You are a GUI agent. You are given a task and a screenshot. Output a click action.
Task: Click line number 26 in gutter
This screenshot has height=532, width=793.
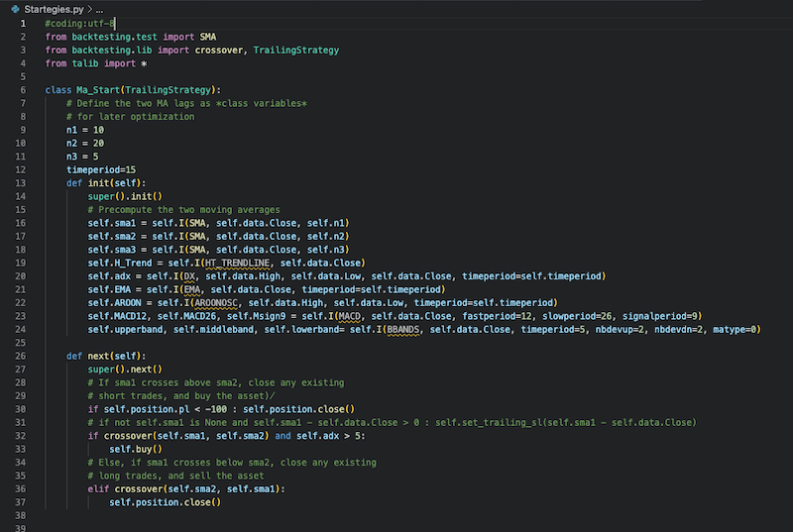tap(20, 356)
